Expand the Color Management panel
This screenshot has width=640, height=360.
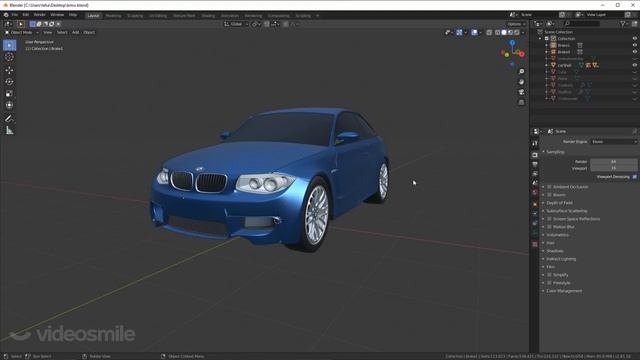(564, 291)
